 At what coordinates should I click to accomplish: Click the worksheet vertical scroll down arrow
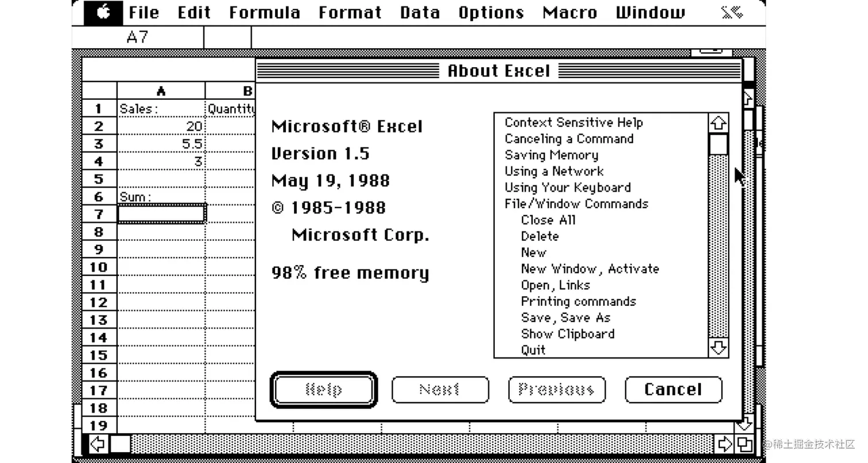click(x=745, y=425)
